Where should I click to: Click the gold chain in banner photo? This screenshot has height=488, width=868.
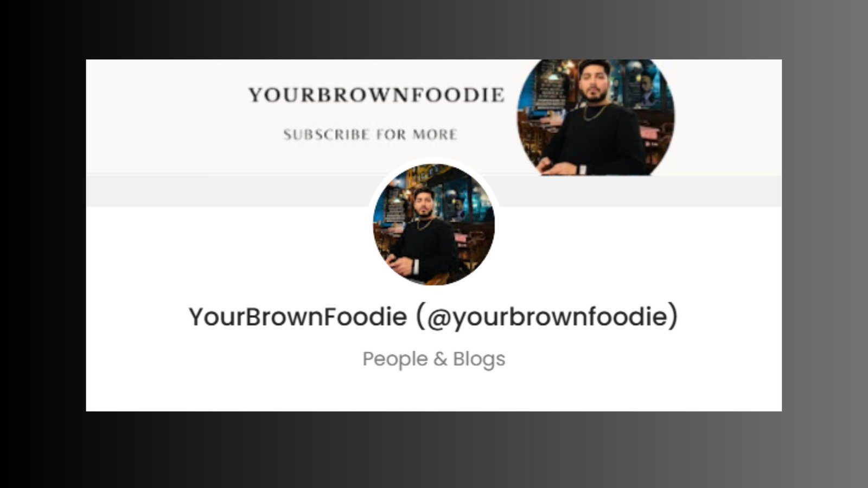pos(595,113)
